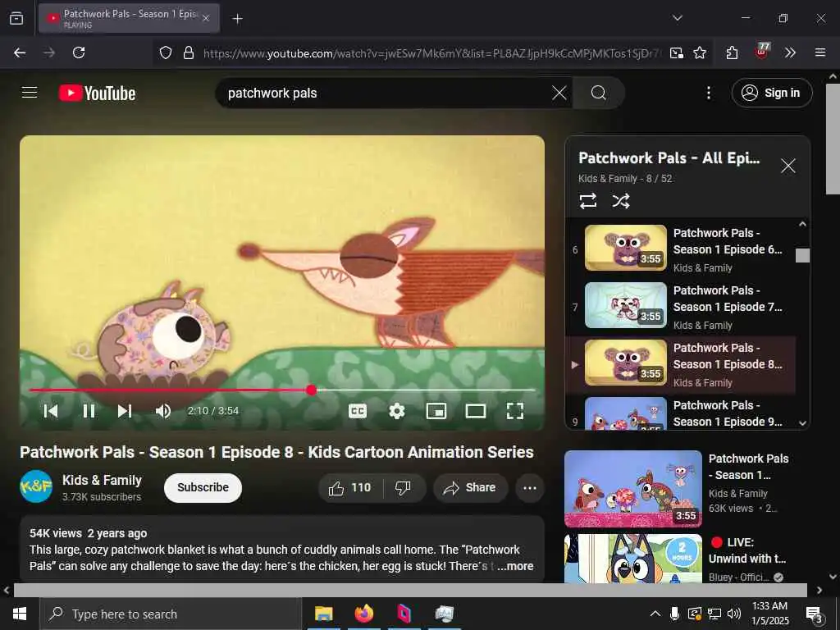Open the YouTube guide hamburger menu
Image resolution: width=840 pixels, height=630 pixels.
tap(30, 93)
